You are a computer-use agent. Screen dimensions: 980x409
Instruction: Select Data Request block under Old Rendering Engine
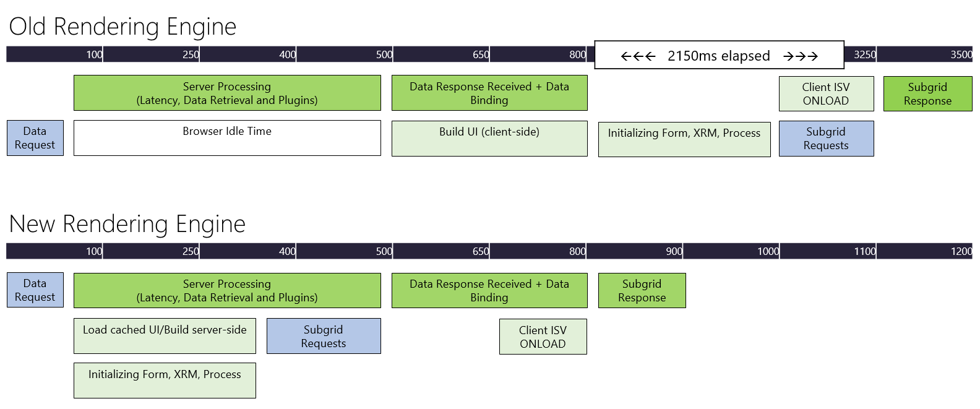(x=35, y=138)
